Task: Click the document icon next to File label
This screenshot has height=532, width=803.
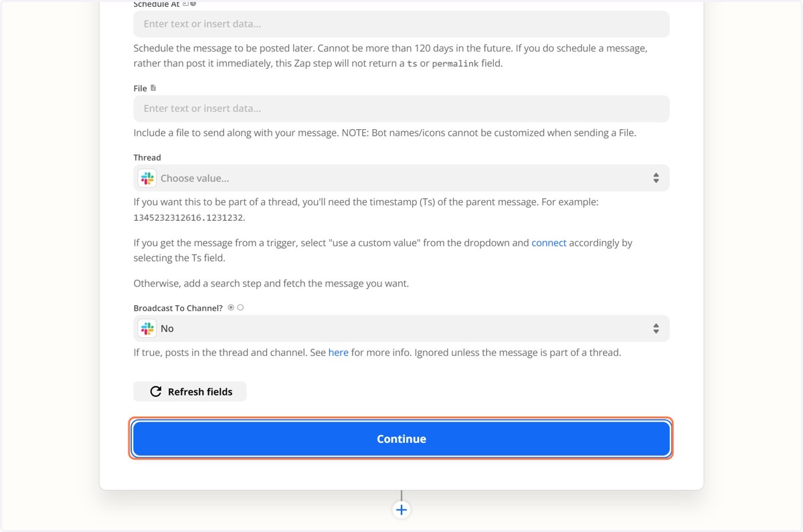Action: pos(153,88)
